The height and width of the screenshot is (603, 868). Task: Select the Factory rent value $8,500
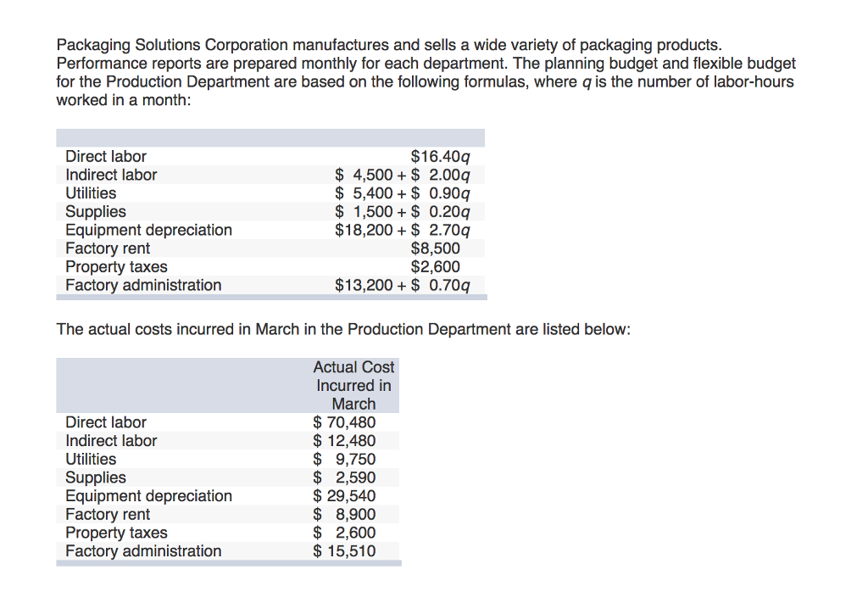point(435,248)
